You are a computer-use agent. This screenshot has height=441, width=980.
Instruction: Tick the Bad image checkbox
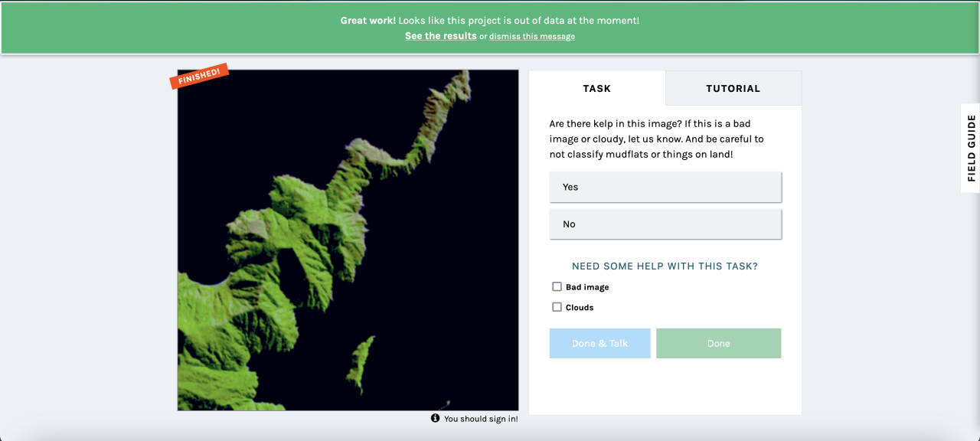click(x=557, y=287)
